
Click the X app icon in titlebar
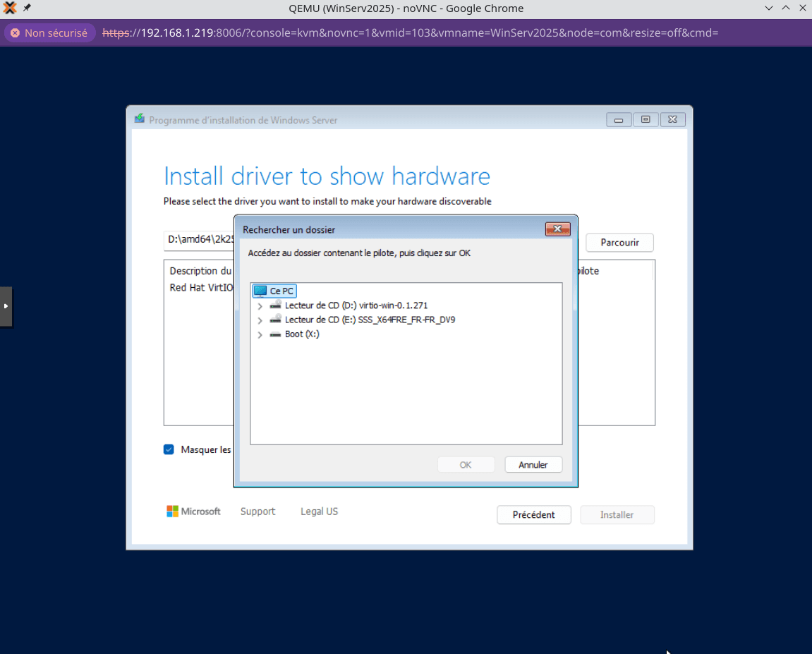pos(10,8)
